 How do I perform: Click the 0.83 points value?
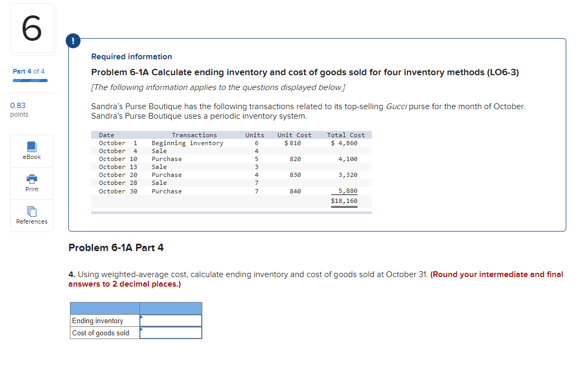18,105
